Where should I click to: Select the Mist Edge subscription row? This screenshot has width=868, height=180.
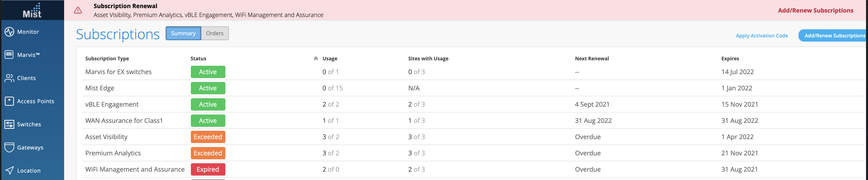pos(100,88)
